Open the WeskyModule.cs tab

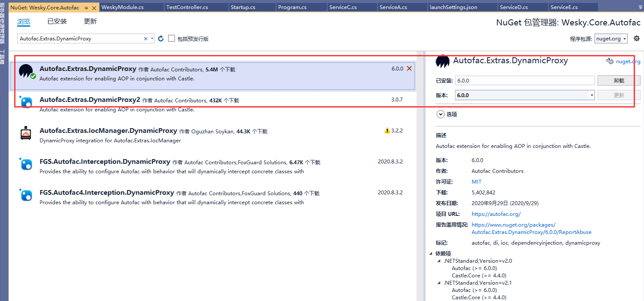132,7
